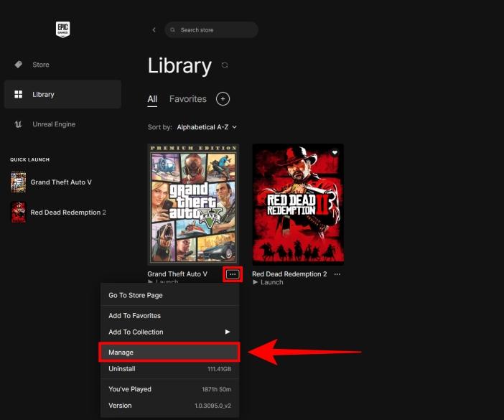Image resolution: width=504 pixels, height=420 pixels.
Task: Launch Red Dead Redemption 2 from library
Action: pos(268,282)
